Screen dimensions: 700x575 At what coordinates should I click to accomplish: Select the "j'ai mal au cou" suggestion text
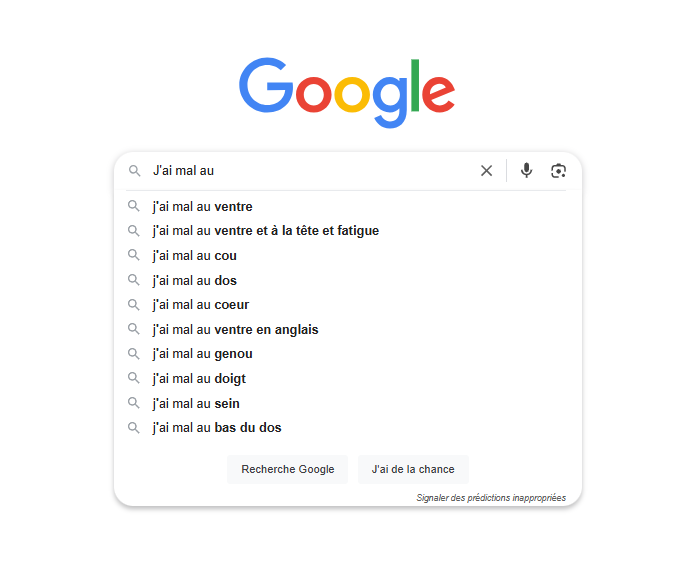pyautogui.click(x=195, y=256)
